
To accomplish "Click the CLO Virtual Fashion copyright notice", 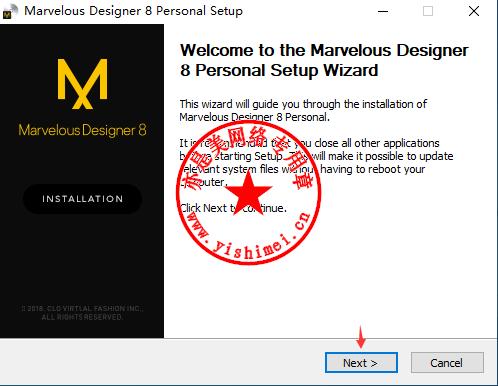I will coord(82,313).
